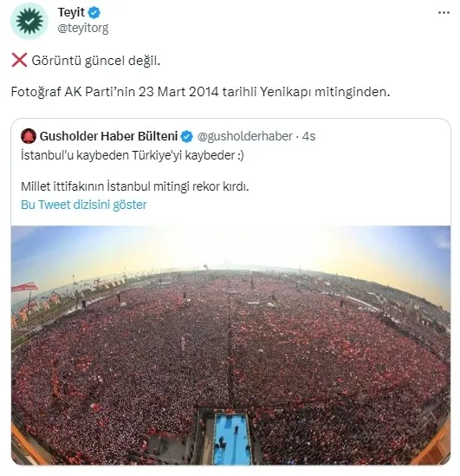Open the three-dot more options menu
The width and height of the screenshot is (460, 476).
(x=444, y=12)
